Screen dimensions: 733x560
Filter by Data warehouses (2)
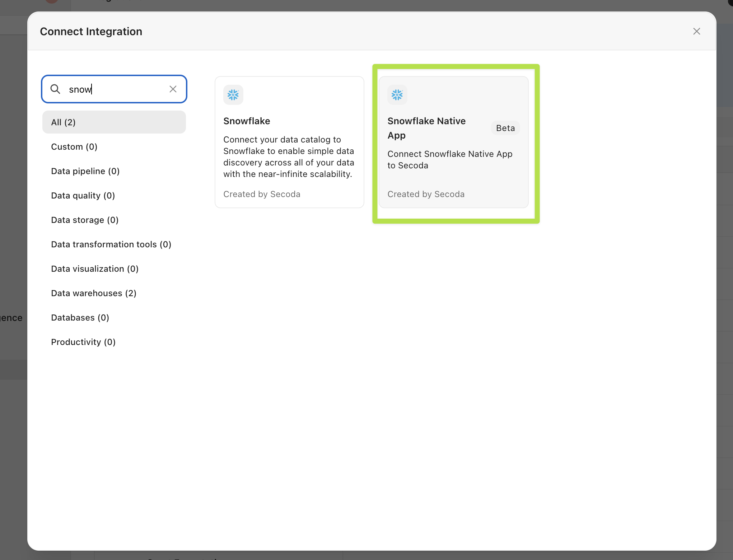94,293
